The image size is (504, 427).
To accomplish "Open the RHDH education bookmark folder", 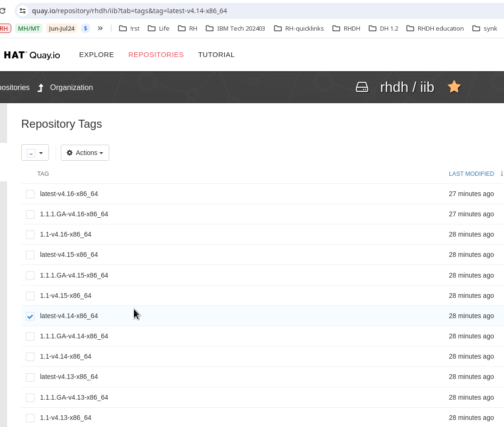I will point(435,28).
